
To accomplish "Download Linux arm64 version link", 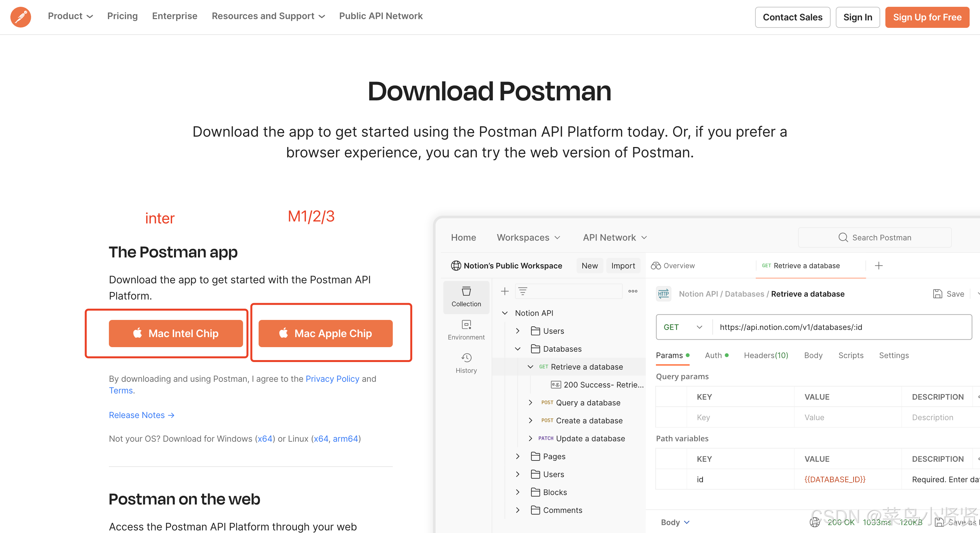I will click(x=345, y=439).
